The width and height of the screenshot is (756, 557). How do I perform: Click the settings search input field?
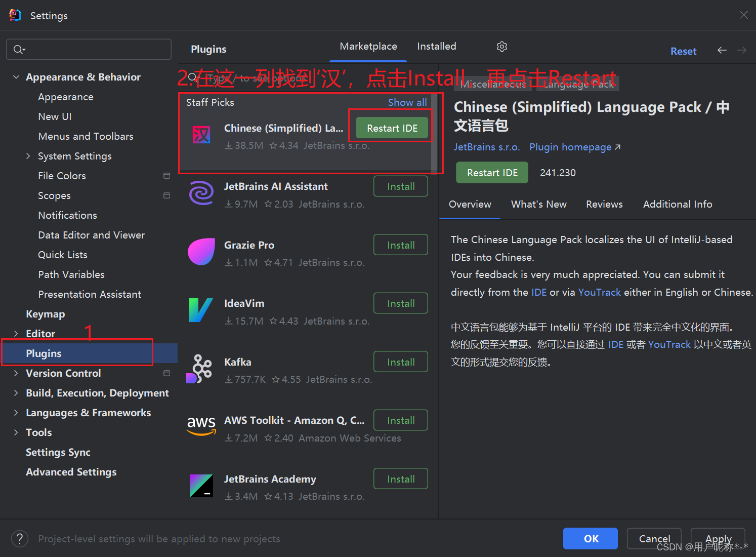coord(89,49)
